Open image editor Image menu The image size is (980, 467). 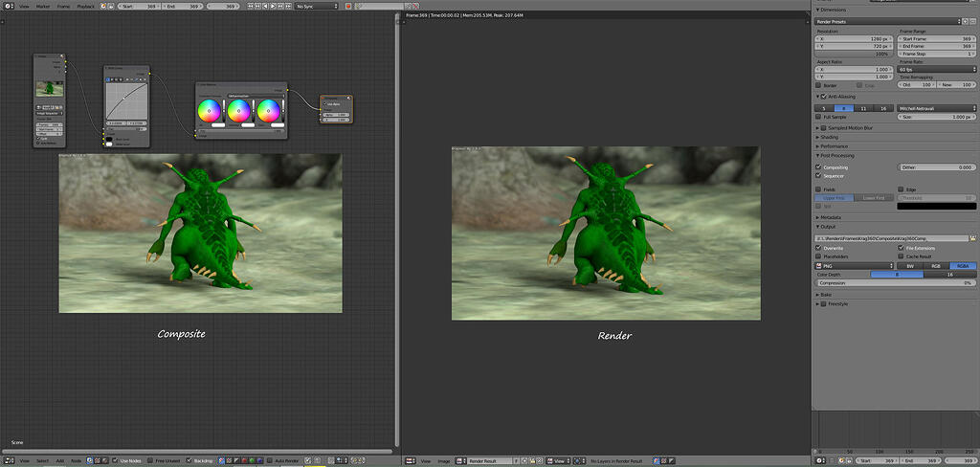[444, 460]
